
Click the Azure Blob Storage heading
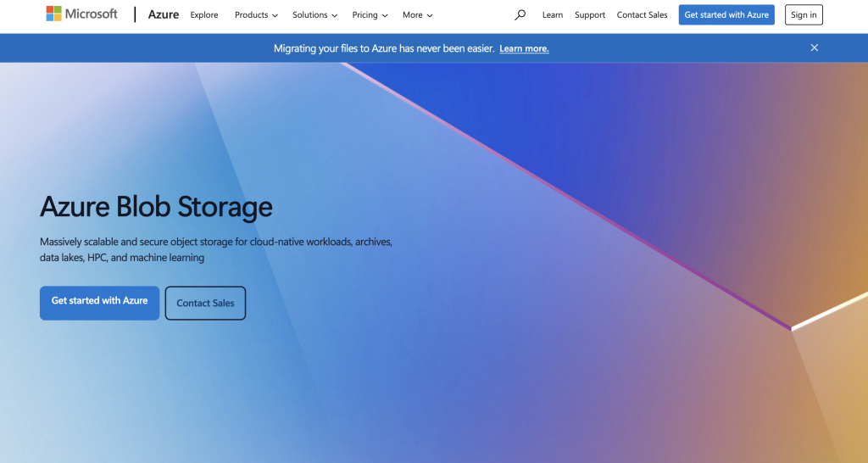pyautogui.click(x=156, y=207)
